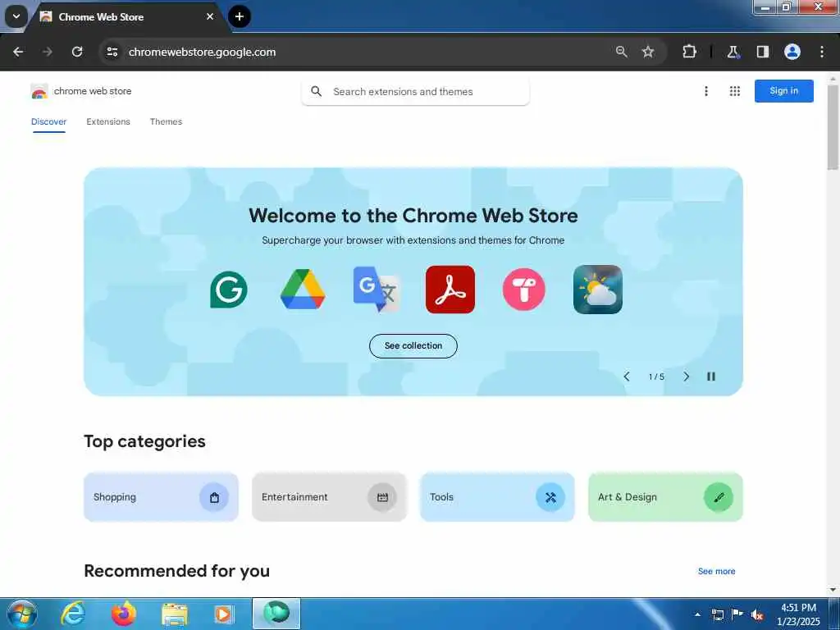Toggle the browser side panel icon
The width and height of the screenshot is (840, 630).
click(763, 52)
